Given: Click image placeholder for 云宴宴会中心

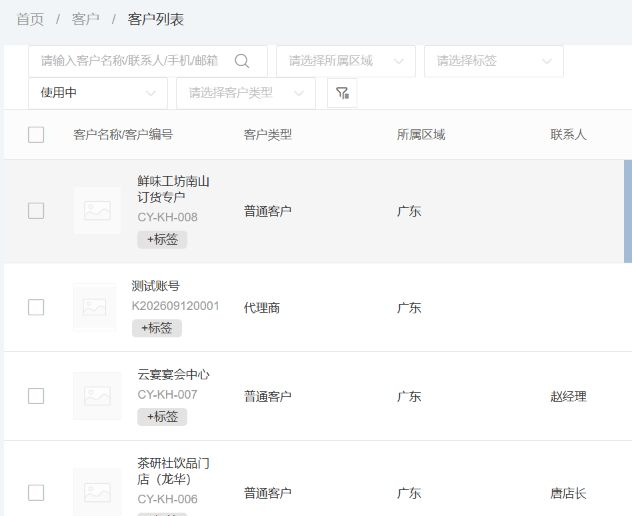Looking at the screenshot, I should pos(97,396).
